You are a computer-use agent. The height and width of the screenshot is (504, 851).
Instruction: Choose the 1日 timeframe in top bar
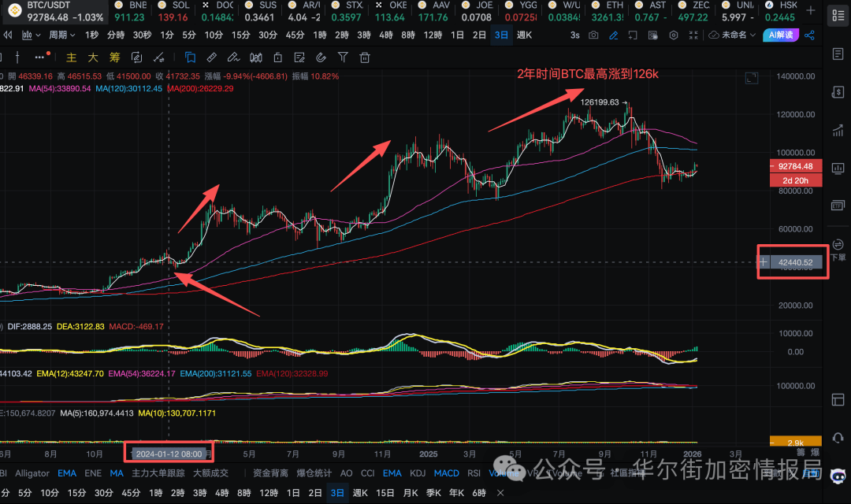click(x=458, y=35)
